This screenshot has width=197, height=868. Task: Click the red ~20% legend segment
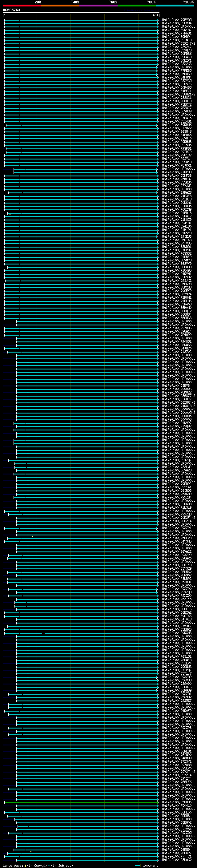[x=22, y=6]
